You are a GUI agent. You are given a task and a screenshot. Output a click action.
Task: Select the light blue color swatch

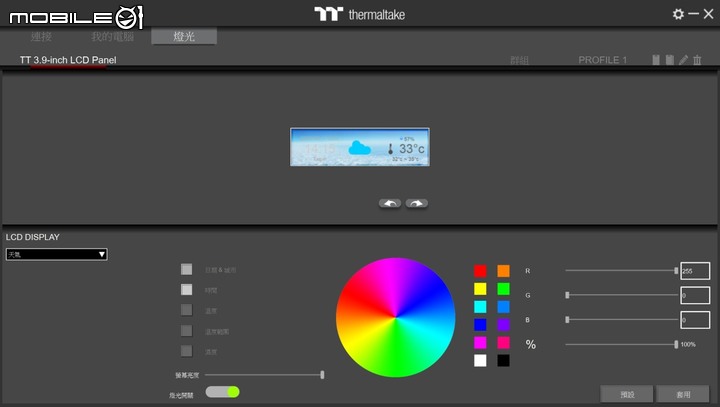click(x=503, y=306)
